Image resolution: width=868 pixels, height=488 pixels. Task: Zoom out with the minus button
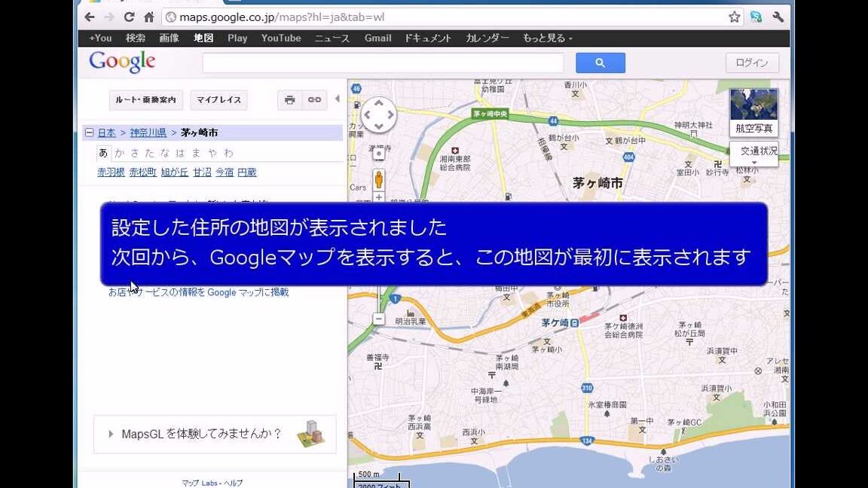(379, 319)
